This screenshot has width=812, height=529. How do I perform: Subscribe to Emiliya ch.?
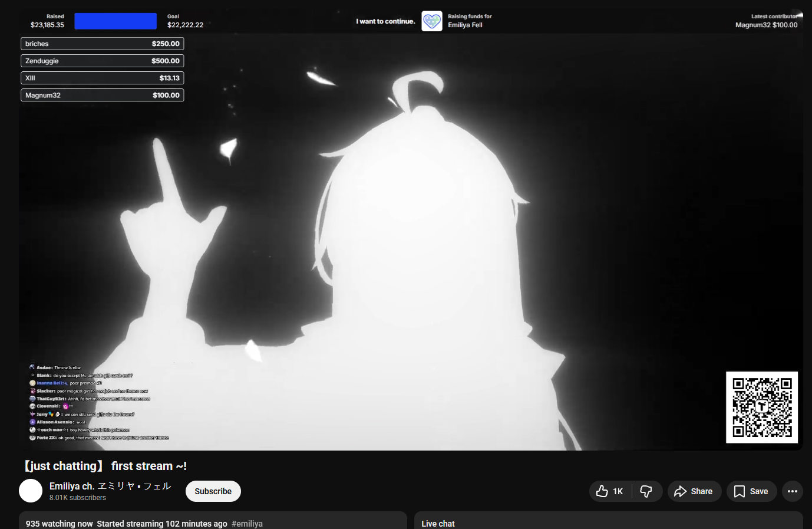tap(213, 491)
